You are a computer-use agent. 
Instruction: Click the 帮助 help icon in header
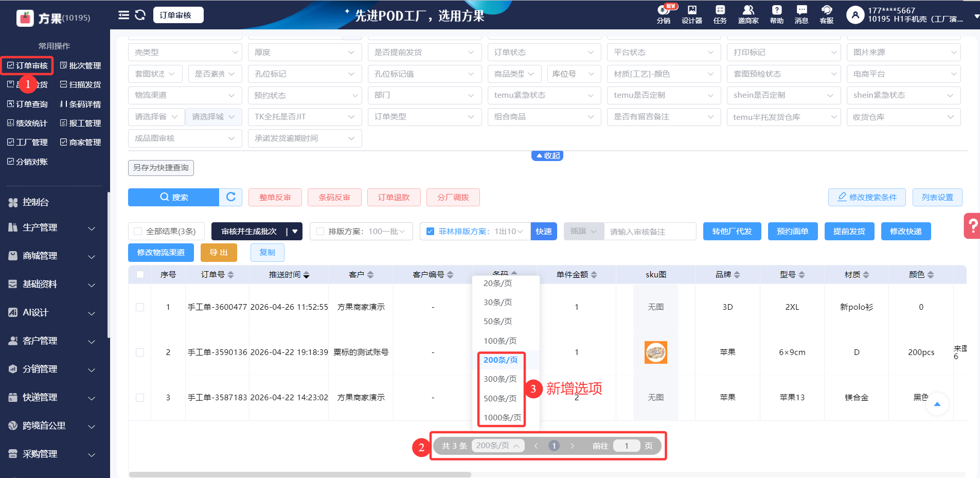[776, 14]
